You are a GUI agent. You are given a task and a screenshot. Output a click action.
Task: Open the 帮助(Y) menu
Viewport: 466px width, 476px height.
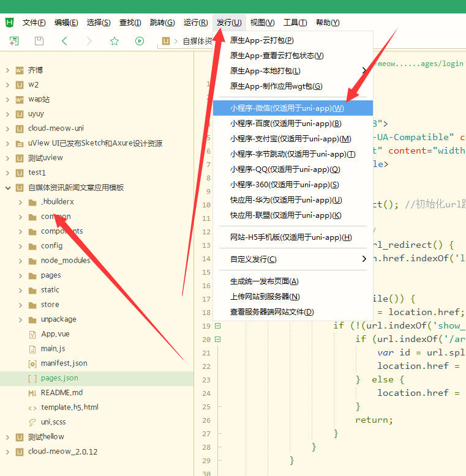328,23
